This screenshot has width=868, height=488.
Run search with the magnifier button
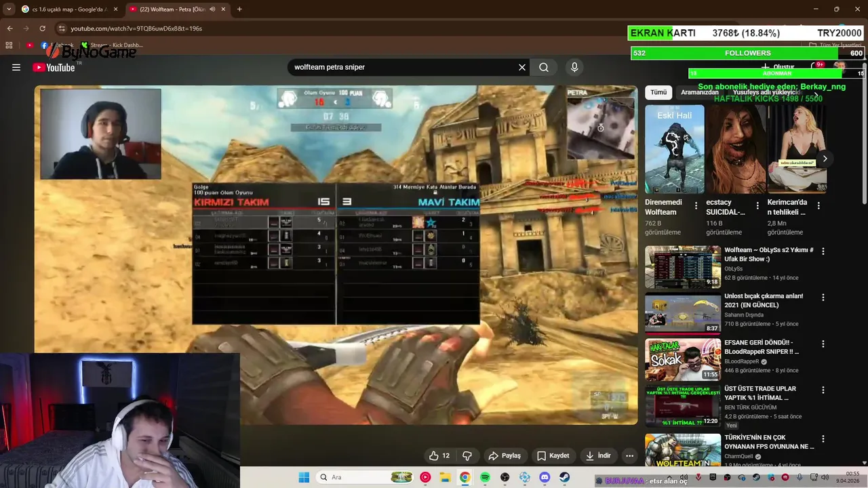point(544,67)
